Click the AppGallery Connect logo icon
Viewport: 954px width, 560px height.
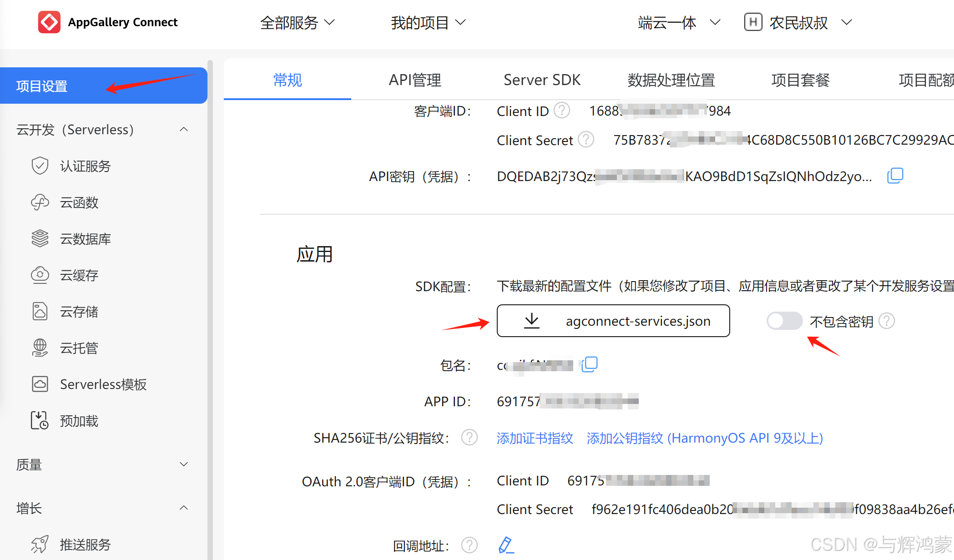click(x=49, y=22)
